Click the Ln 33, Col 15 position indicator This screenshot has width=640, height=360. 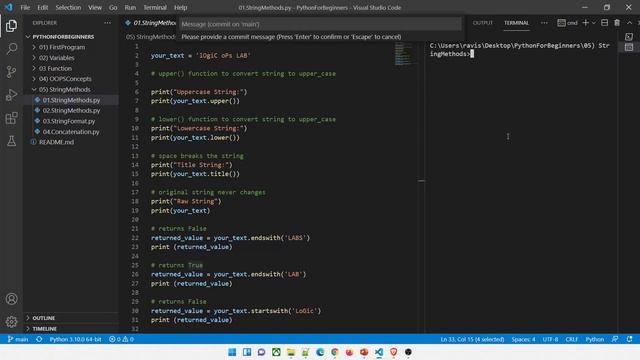coord(472,339)
